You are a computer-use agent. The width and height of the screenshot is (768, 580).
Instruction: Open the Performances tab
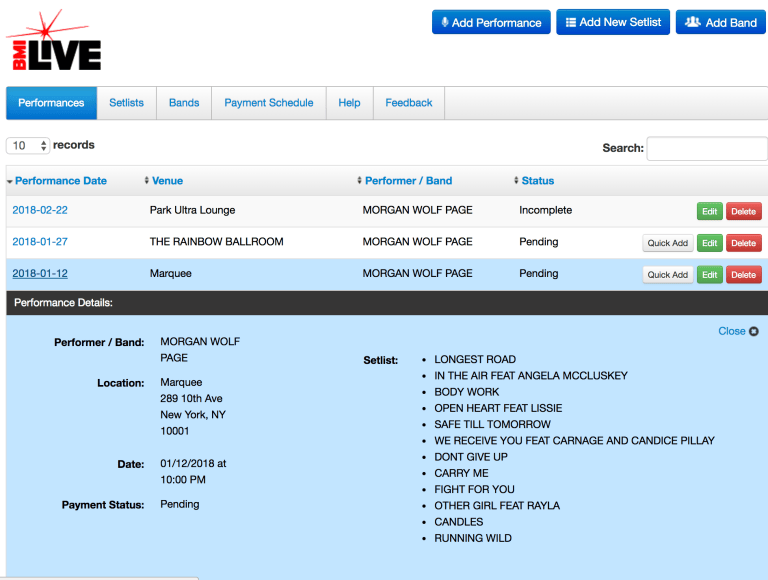pos(51,103)
